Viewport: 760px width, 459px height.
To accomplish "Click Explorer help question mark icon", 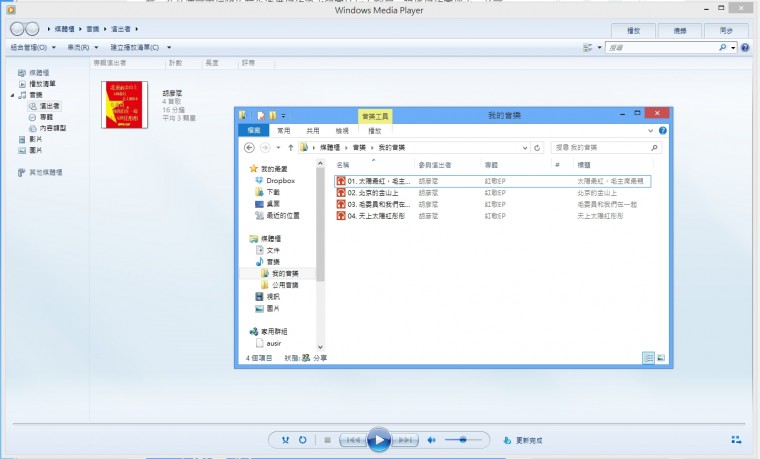I will (663, 131).
